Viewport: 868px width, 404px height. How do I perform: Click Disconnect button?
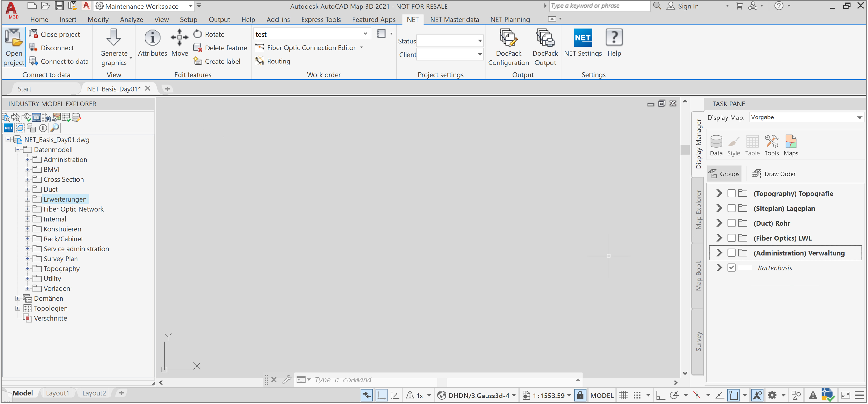pyautogui.click(x=52, y=48)
